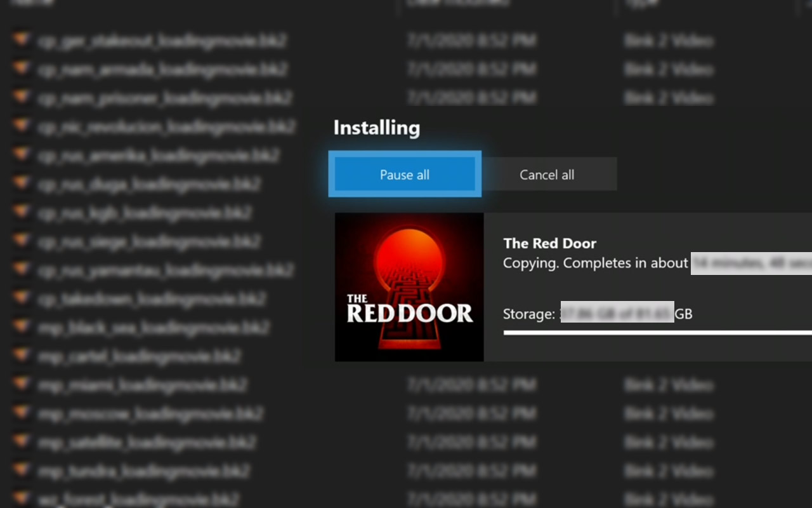Select The Red Door title text

(549, 243)
